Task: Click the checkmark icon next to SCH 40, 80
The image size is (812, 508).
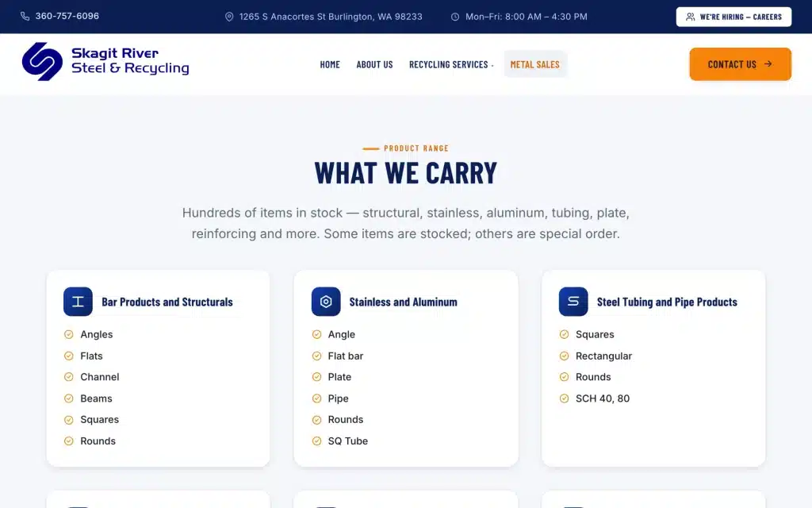Action: tap(564, 398)
